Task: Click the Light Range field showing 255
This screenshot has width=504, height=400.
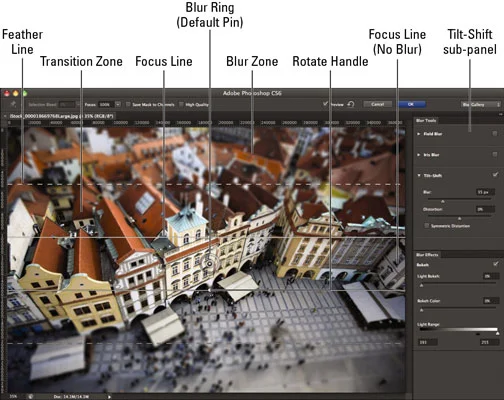Action: click(489, 342)
